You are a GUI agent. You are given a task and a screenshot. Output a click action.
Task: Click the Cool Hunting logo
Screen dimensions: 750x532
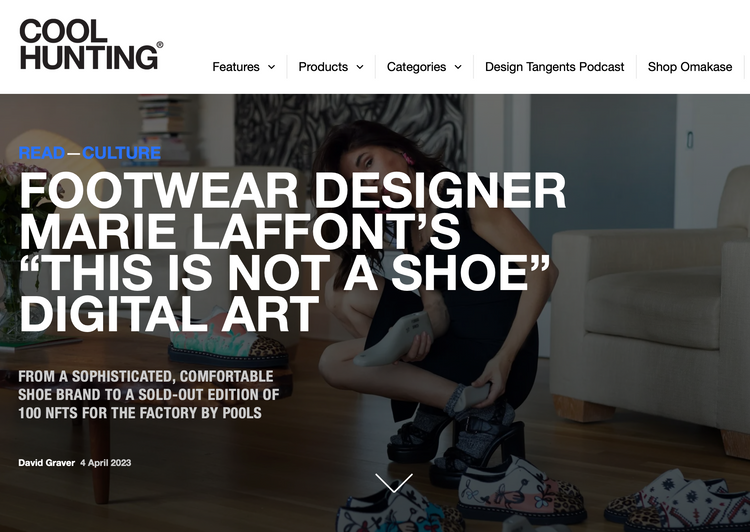[91, 44]
